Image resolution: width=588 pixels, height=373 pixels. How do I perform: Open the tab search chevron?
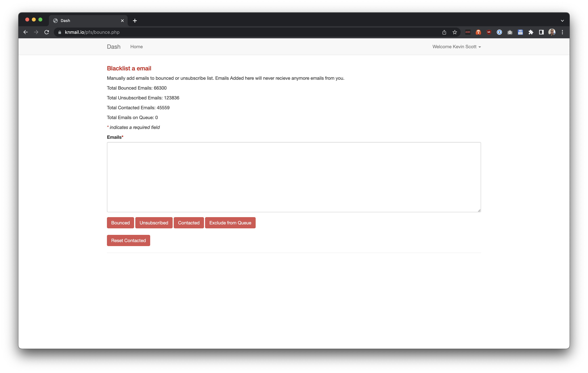[x=562, y=21]
